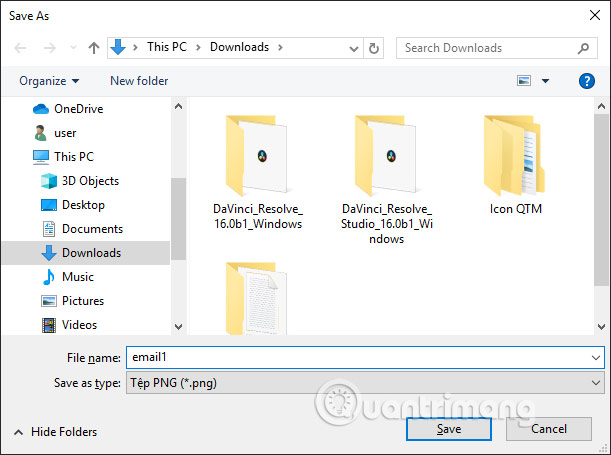Select This PC in the address breadcrumb
Image resolution: width=611 pixels, height=455 pixels.
(167, 47)
